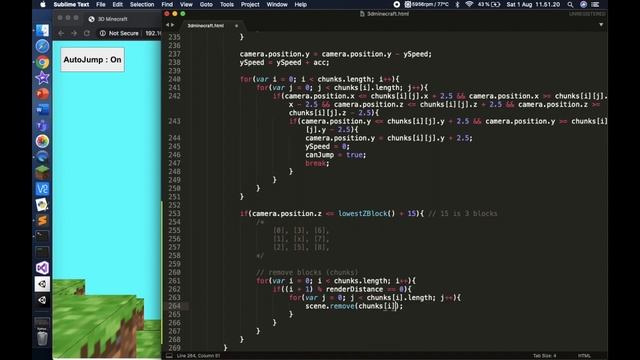This screenshot has width=640, height=360.
Task: Open Google Chrome in the dock
Action: (x=42, y=62)
